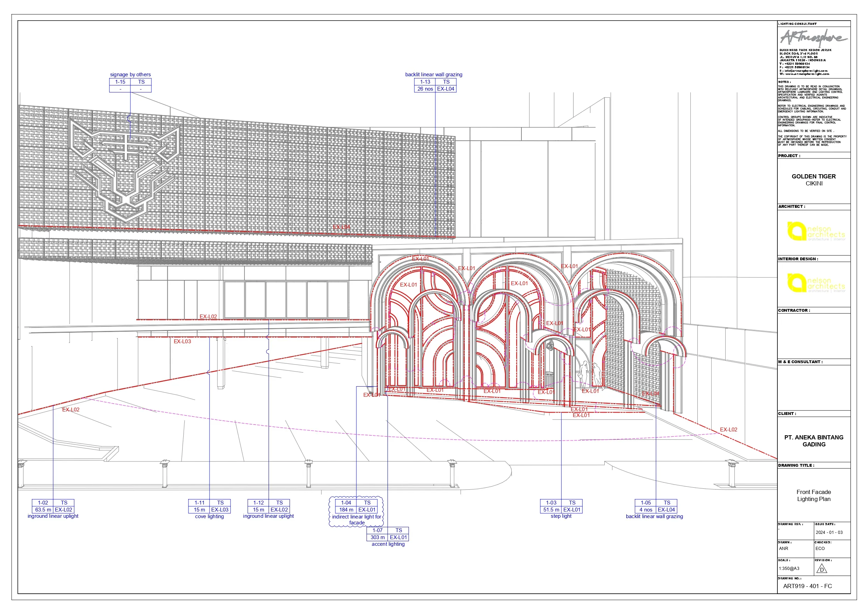Click the 'CLIENT :' heading
The height and width of the screenshot is (614, 868).
787,414
